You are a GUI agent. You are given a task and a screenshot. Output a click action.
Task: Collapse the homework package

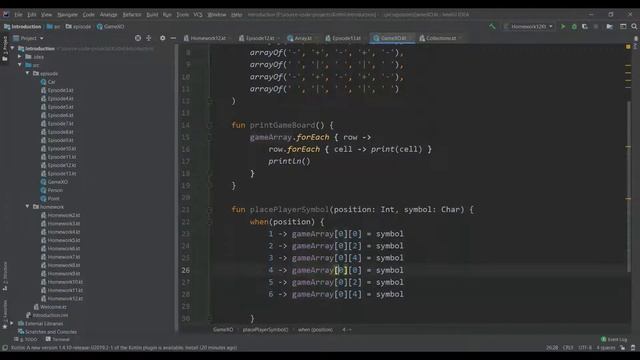pos(27,207)
